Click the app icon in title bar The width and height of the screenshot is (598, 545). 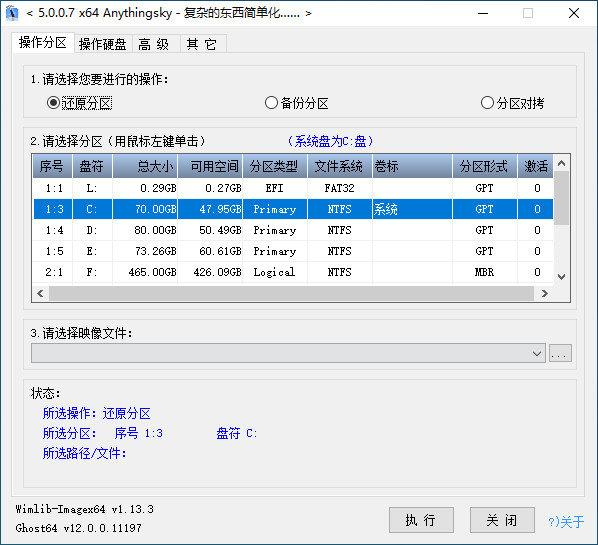pos(12,13)
